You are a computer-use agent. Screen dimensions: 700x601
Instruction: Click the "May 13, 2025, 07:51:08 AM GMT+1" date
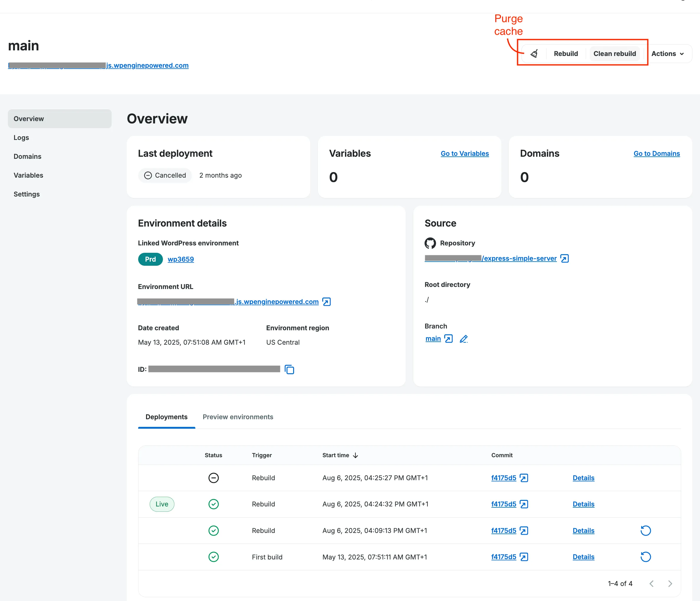(x=191, y=342)
